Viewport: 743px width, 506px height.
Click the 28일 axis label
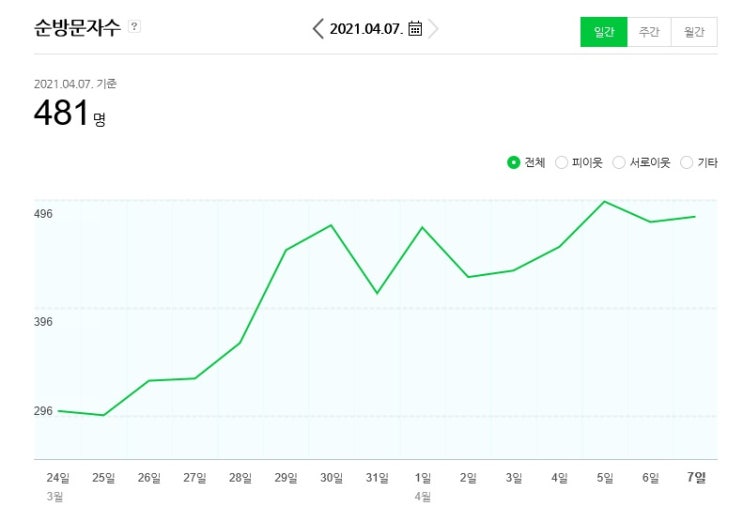click(x=240, y=478)
